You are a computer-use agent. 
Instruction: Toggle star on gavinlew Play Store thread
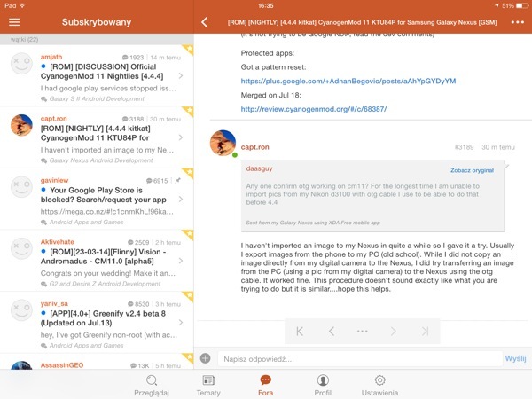188,173
